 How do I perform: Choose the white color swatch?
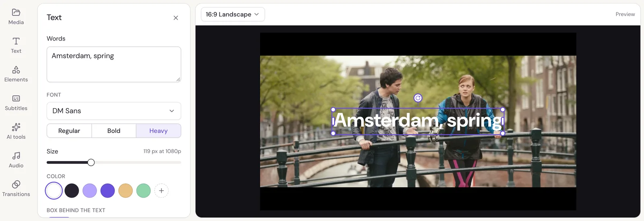54,190
